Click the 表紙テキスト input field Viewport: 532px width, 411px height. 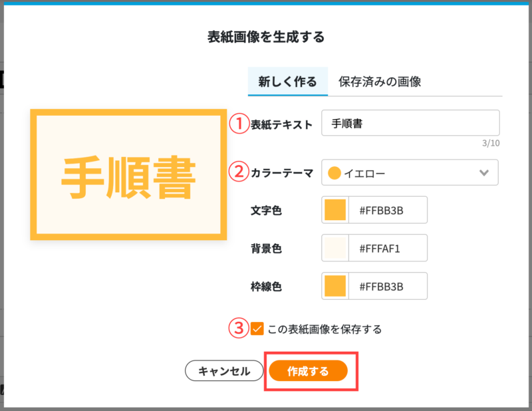(410, 122)
